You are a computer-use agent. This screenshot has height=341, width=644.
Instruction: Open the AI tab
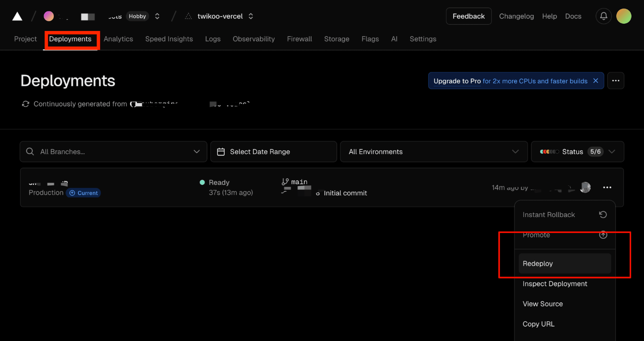pos(394,39)
